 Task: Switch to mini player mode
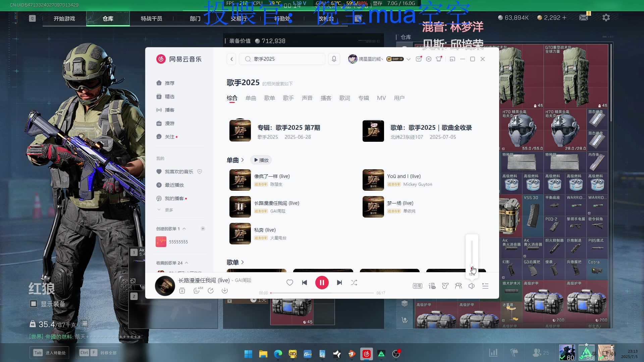pyautogui.click(x=452, y=59)
